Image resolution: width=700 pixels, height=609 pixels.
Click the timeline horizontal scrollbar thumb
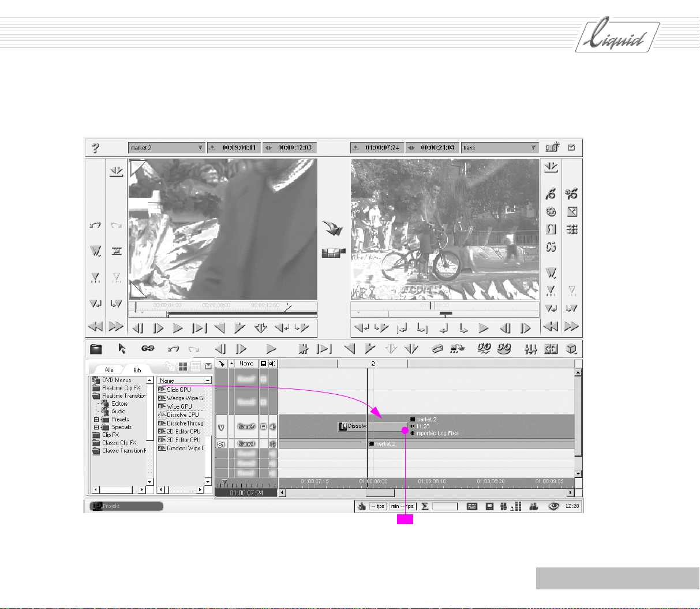click(380, 493)
